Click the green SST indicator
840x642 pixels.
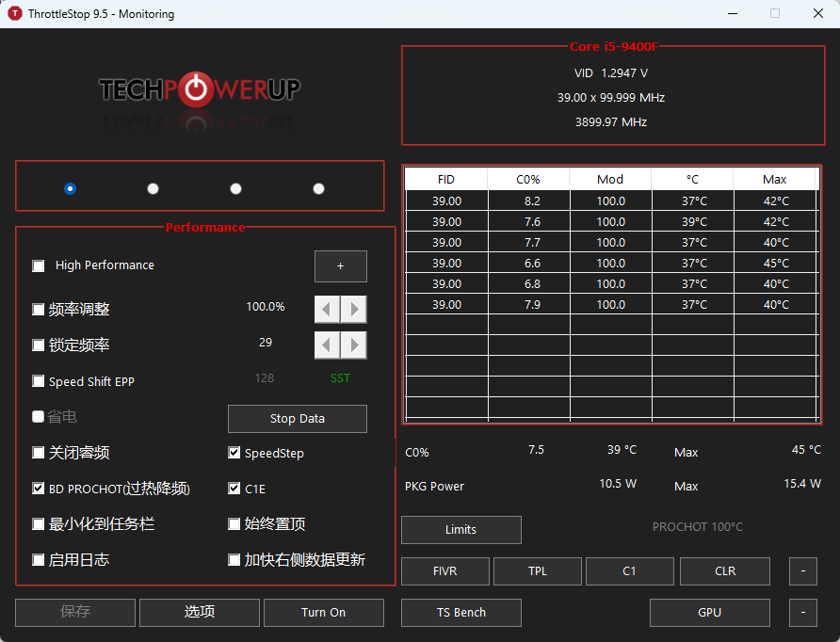tap(340, 378)
